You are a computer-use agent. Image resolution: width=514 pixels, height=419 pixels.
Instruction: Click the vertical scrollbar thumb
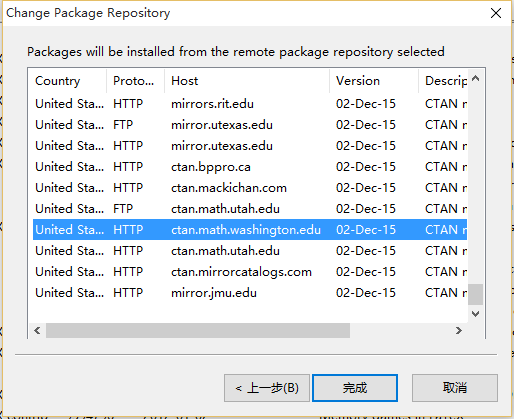(476, 294)
